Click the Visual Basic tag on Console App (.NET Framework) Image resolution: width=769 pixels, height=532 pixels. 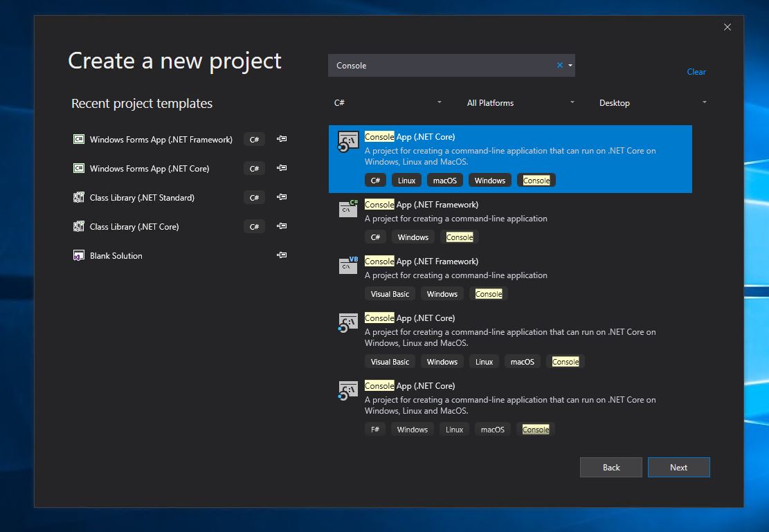[390, 294]
